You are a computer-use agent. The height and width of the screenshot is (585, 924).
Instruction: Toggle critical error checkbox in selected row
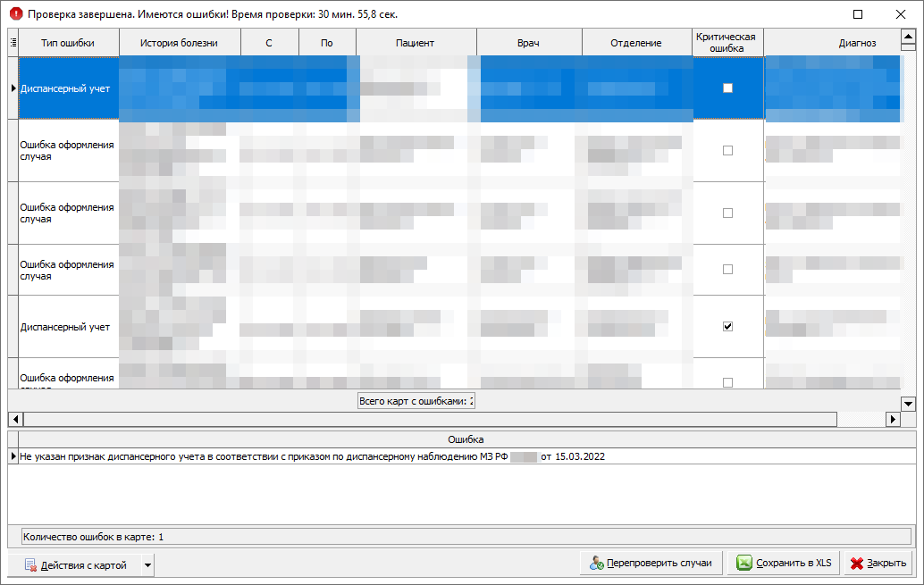[727, 88]
